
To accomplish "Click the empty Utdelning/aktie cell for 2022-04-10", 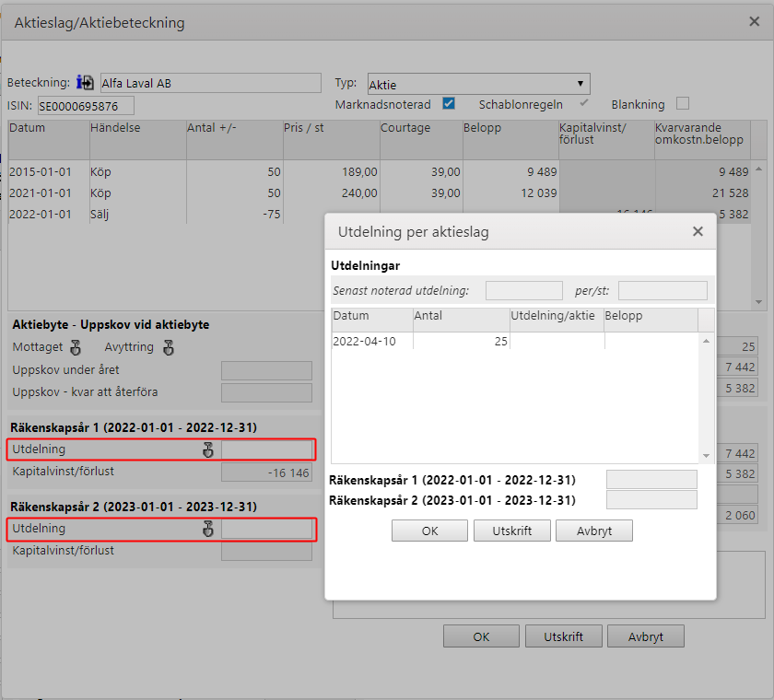I will (x=557, y=342).
